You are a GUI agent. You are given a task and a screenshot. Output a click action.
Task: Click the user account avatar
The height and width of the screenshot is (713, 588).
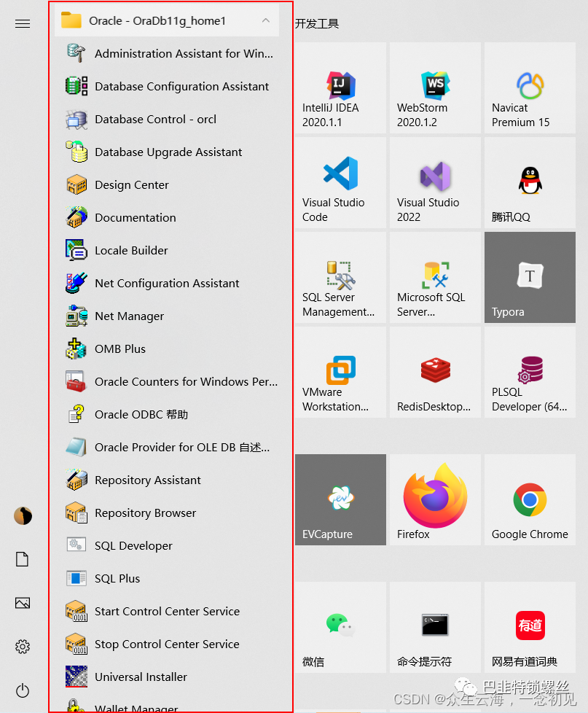pos(23,515)
